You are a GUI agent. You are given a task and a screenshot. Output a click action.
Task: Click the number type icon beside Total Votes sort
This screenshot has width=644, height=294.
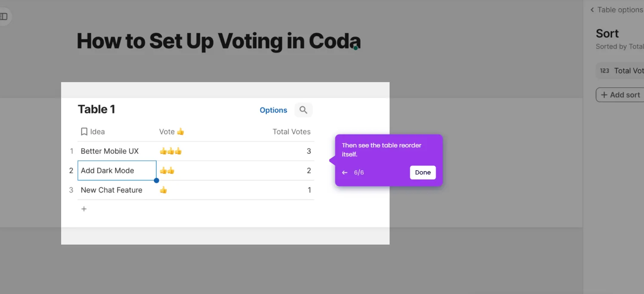click(x=605, y=71)
